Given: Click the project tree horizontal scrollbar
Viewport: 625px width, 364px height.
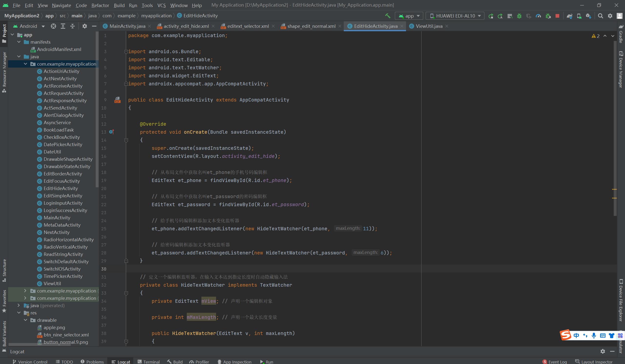Looking at the screenshot, I should tap(40, 344).
